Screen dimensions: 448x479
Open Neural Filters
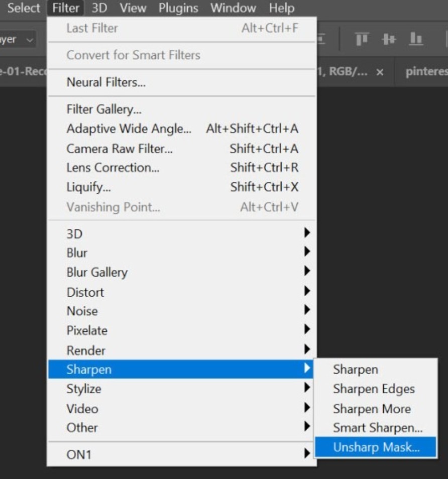[106, 82]
